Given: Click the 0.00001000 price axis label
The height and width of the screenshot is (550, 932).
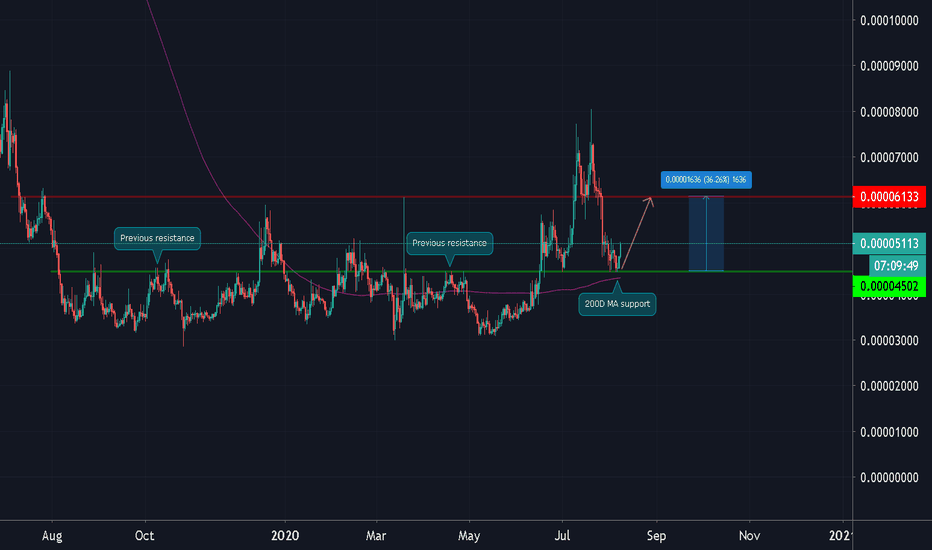Looking at the screenshot, I should 889,432.
